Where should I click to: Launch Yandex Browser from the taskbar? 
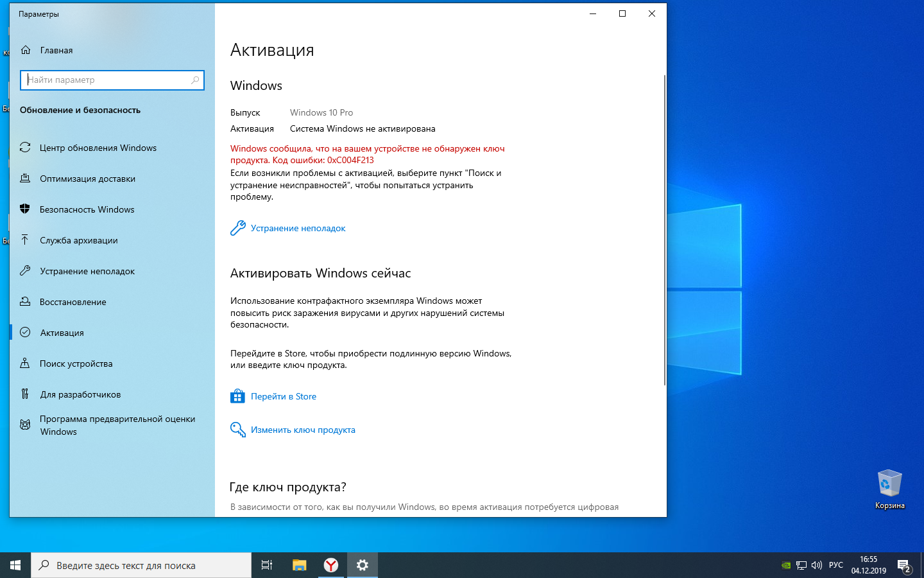point(330,565)
